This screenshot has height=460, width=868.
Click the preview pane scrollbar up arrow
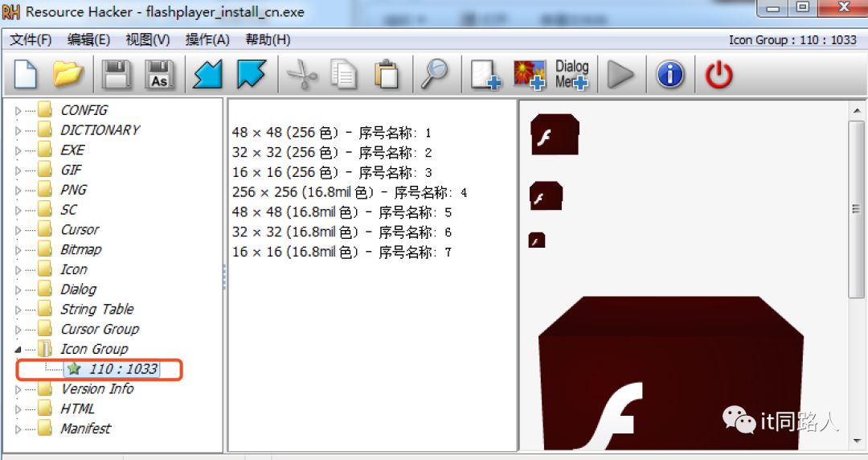[x=857, y=111]
